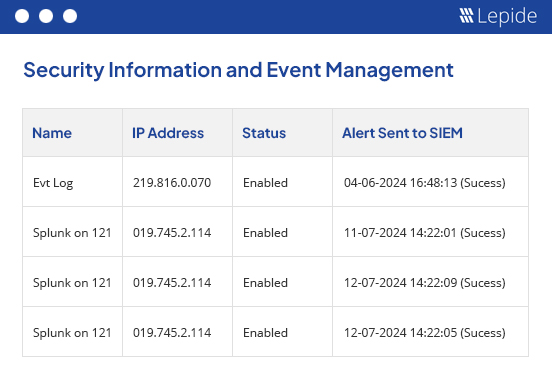Select Splunk on 121 in the 11-07-2024 row

pyautogui.click(x=72, y=233)
